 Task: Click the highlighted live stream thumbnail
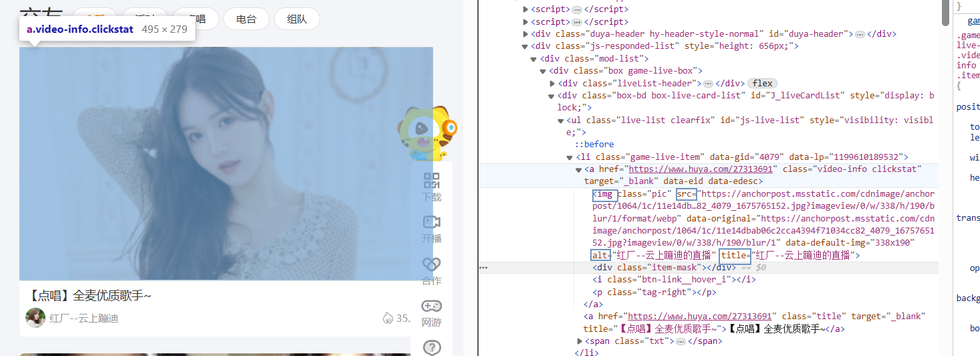[x=226, y=163]
